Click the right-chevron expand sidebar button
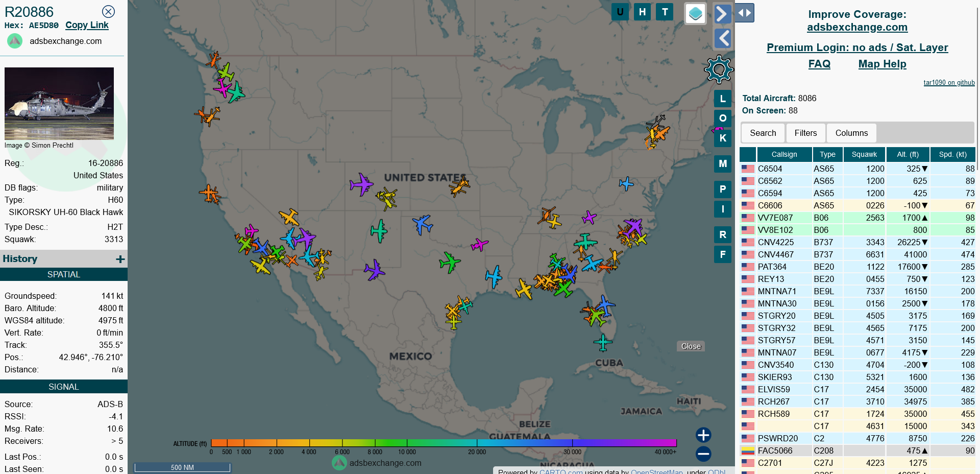Image resolution: width=980 pixels, height=474 pixels. [722, 14]
